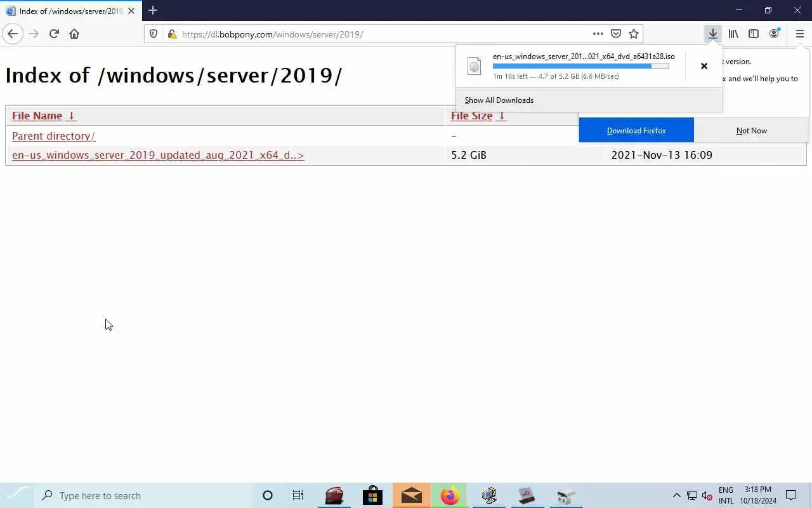
Task: Click the forward navigation arrow
Action: pos(34,34)
